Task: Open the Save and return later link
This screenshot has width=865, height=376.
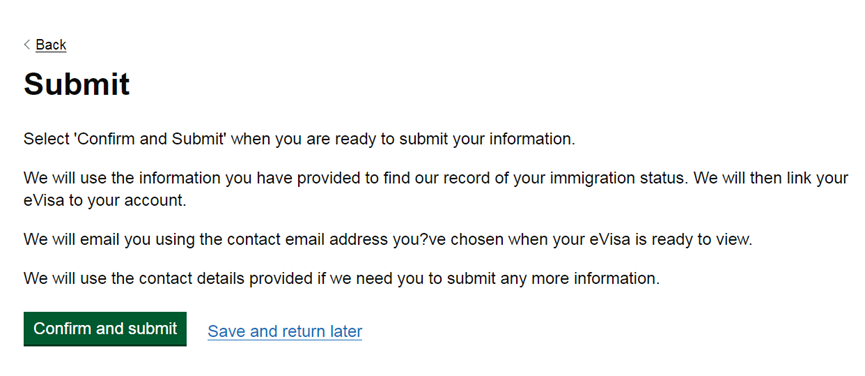Action: (x=285, y=331)
